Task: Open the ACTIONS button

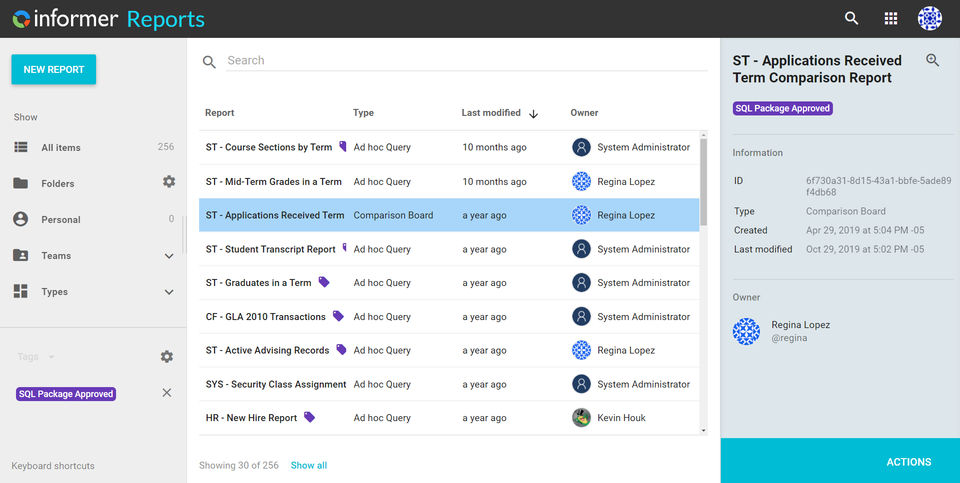Action: (908, 462)
